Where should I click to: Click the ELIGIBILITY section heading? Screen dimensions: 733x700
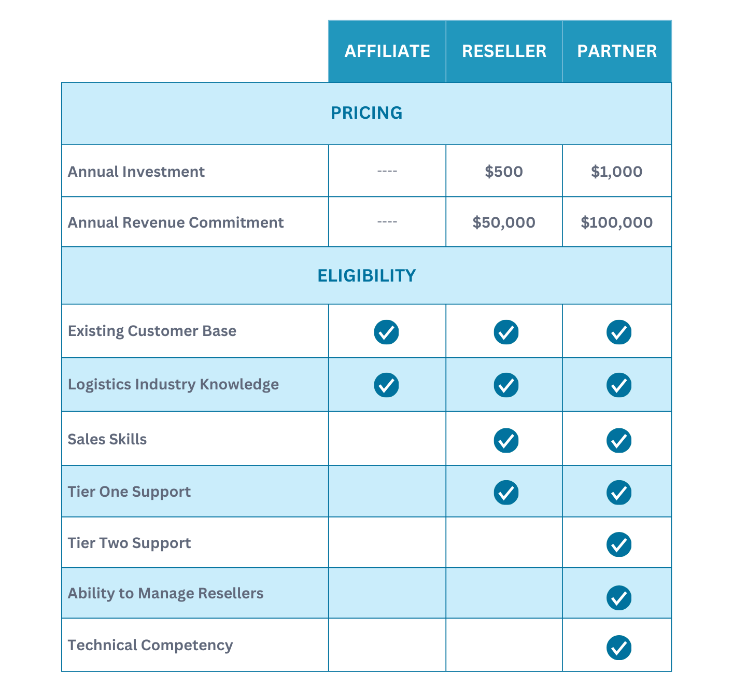coord(366,276)
